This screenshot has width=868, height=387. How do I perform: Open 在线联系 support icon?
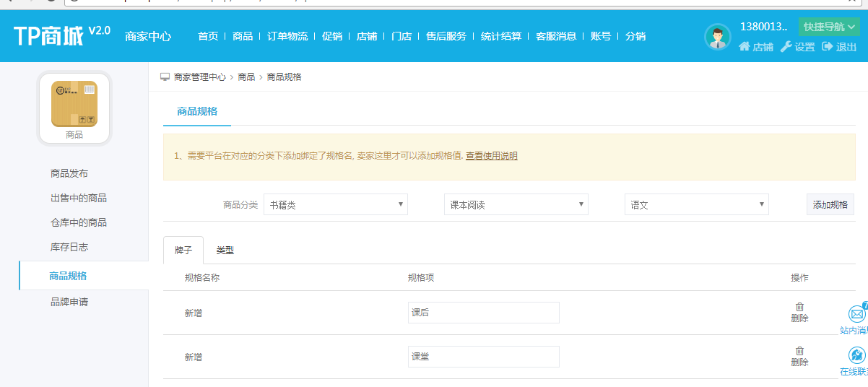(856, 356)
